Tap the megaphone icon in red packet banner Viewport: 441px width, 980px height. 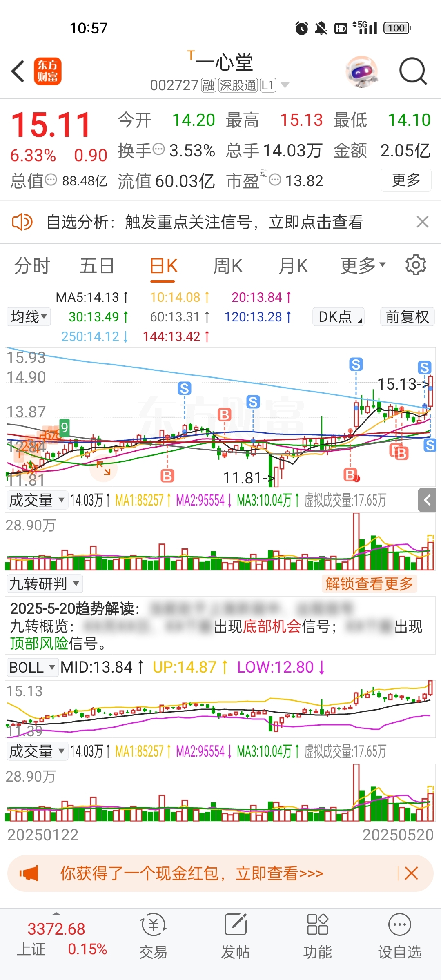(29, 873)
